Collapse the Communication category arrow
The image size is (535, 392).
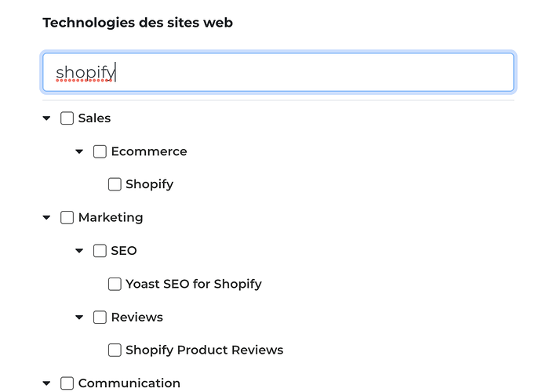pos(46,383)
